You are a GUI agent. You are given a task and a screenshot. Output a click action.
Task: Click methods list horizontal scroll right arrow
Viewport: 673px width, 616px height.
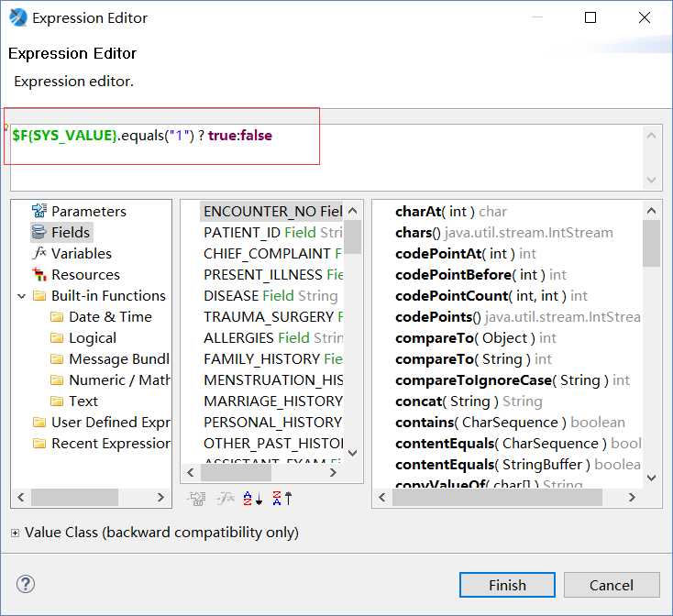(632, 497)
